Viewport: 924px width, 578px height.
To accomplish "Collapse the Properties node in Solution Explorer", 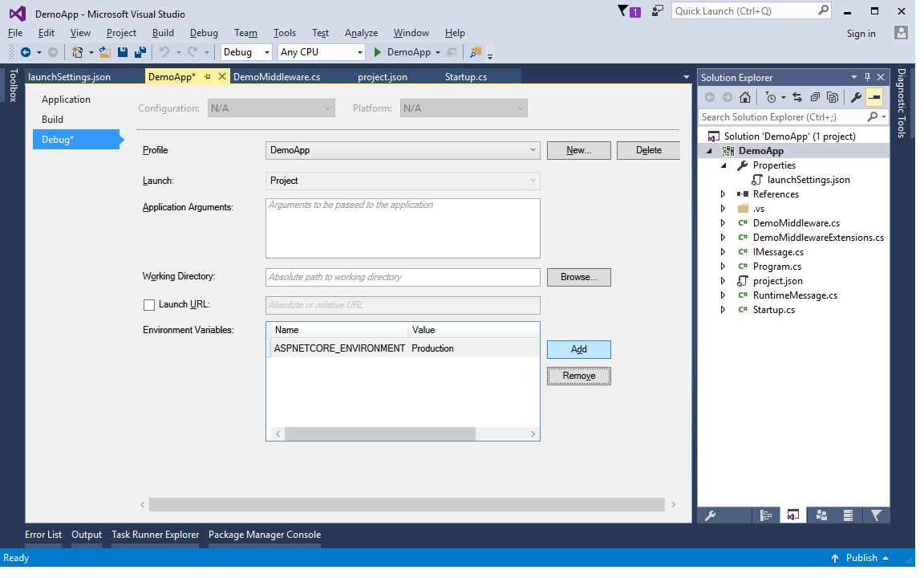I will coord(723,165).
